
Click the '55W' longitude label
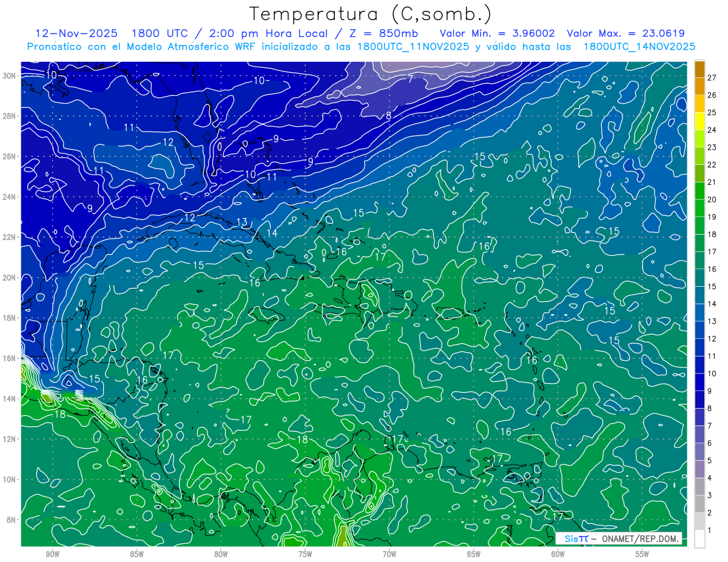click(642, 554)
